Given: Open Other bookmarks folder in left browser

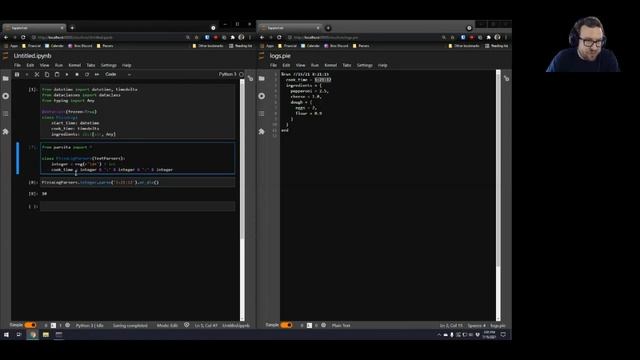Looking at the screenshot, I should click(208, 46).
